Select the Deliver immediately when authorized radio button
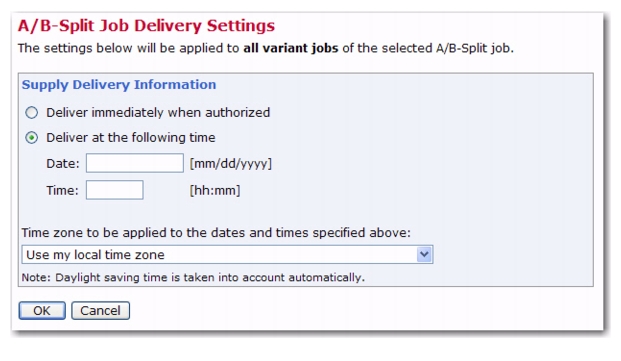The height and width of the screenshot is (361, 621). (x=32, y=113)
